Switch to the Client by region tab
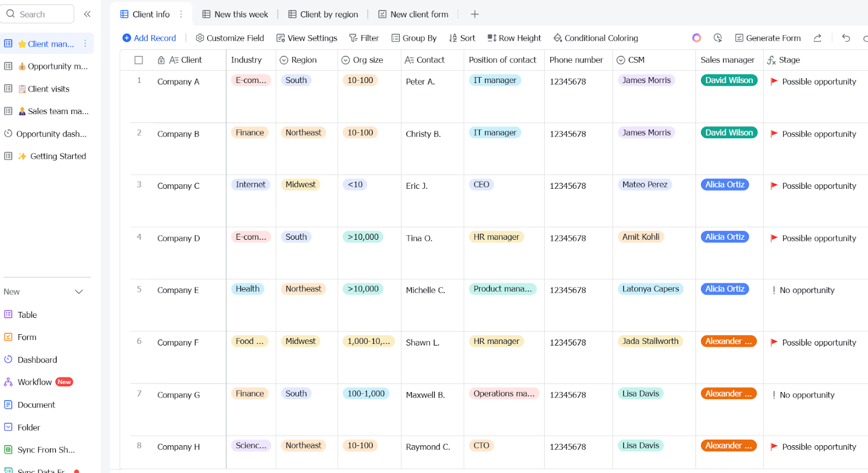 323,14
